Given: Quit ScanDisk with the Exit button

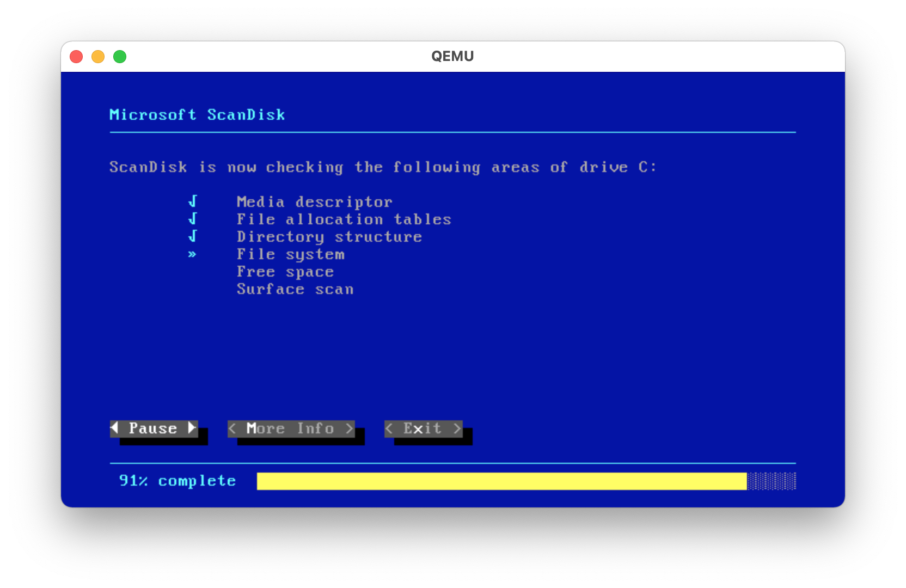Looking at the screenshot, I should tap(423, 429).
